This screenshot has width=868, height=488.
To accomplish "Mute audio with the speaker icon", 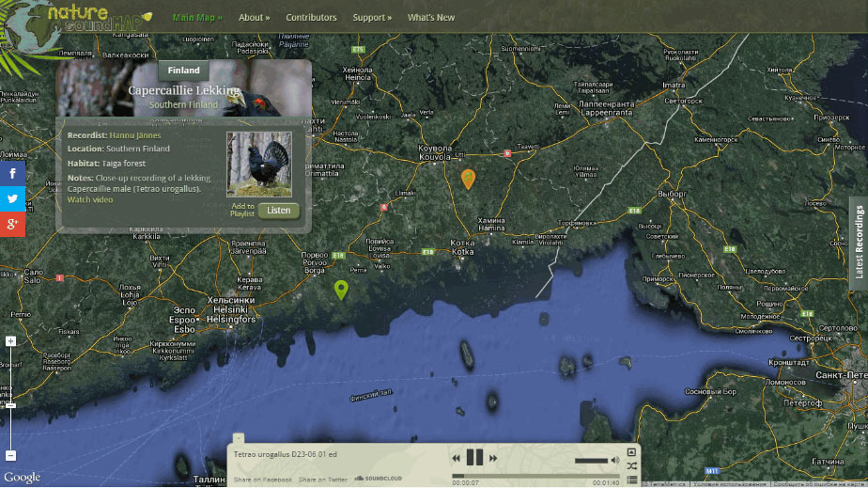I will point(615,461).
